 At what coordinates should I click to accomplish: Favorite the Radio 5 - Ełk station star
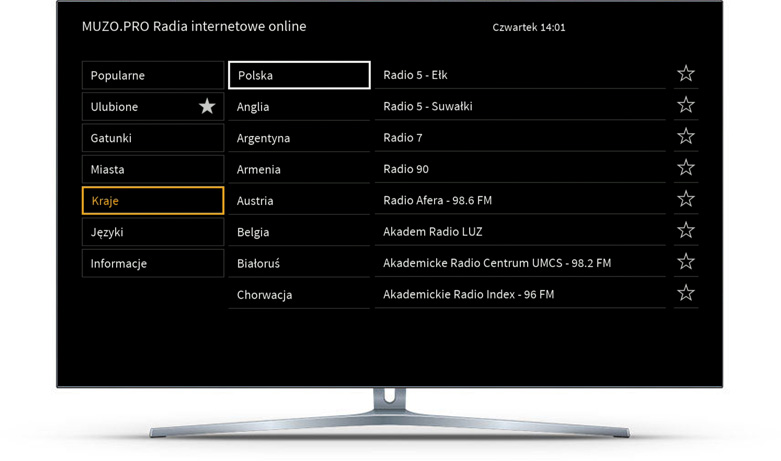(x=685, y=74)
